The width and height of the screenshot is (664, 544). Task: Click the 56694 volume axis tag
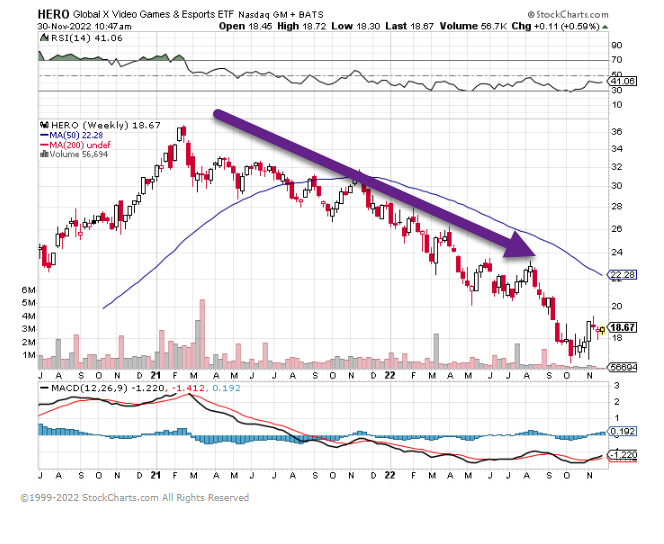tap(622, 367)
